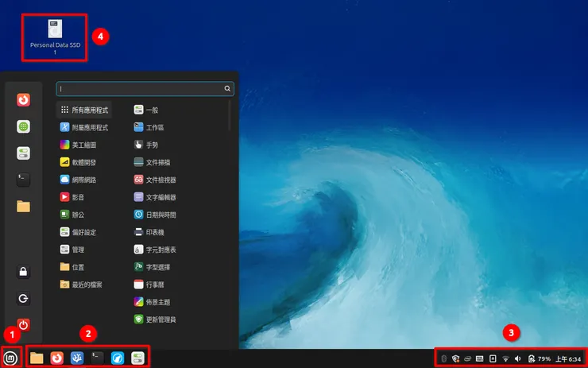Open the Bluetooth tray icon
This screenshot has height=368, width=588.
pos(444,359)
